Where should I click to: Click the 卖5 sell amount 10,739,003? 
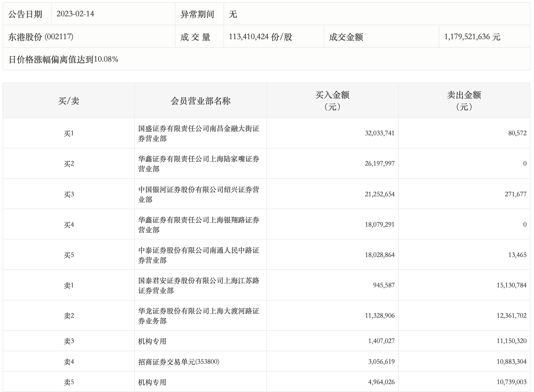click(511, 382)
